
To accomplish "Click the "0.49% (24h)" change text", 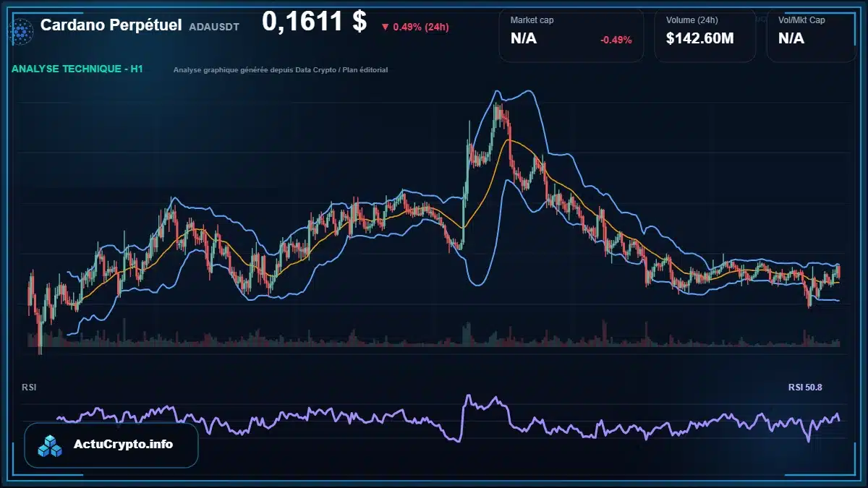I will click(x=421, y=27).
